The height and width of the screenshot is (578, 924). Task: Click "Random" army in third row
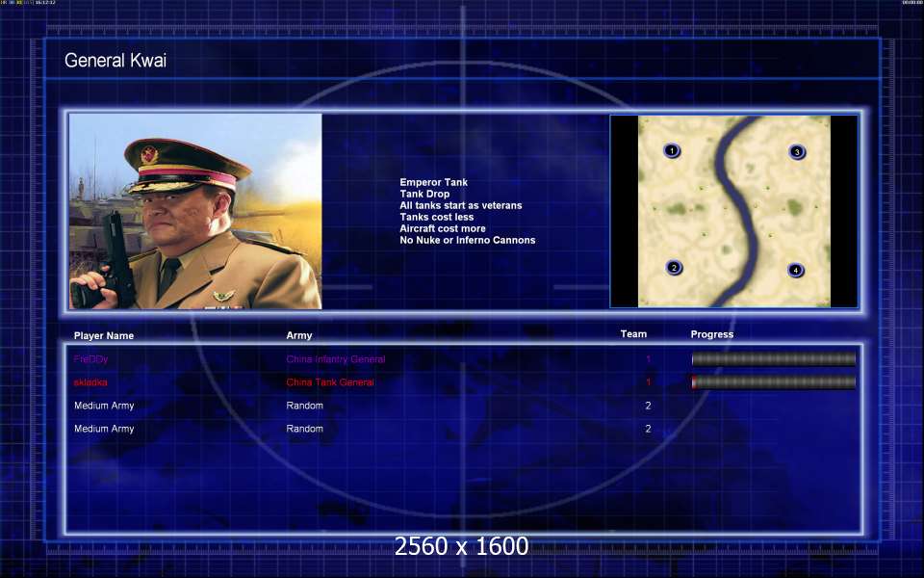(305, 406)
